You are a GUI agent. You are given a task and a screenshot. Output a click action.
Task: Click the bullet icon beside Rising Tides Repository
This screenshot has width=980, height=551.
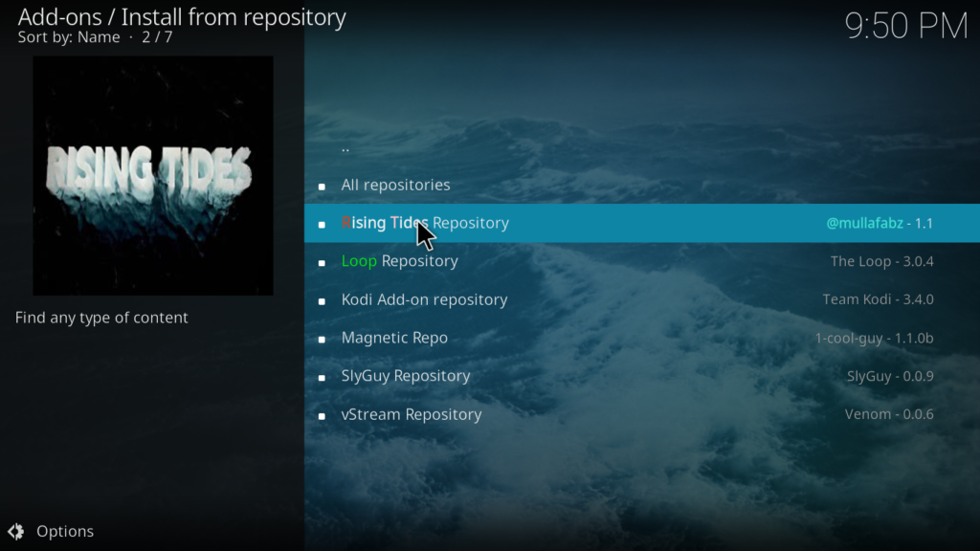[322, 224]
